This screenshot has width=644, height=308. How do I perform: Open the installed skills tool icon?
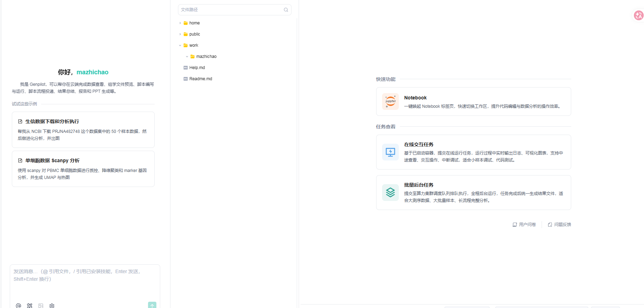pos(30,306)
